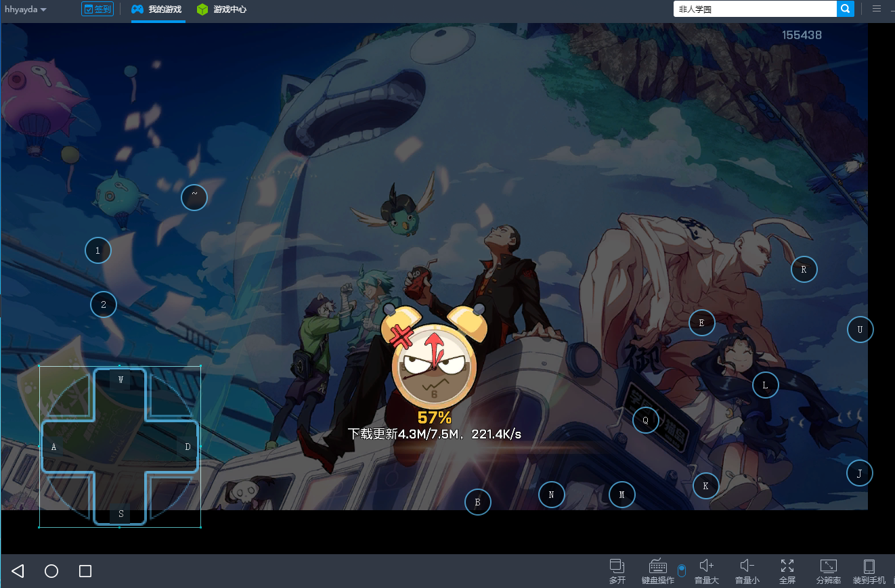Open the 键盘操作 keyboard mapping tool
Image resolution: width=895 pixels, height=588 pixels.
click(x=658, y=572)
